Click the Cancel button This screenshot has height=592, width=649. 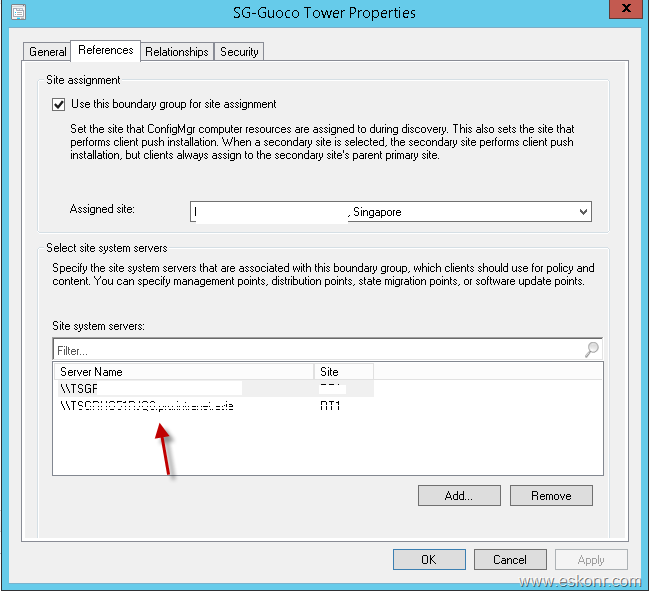click(510, 560)
